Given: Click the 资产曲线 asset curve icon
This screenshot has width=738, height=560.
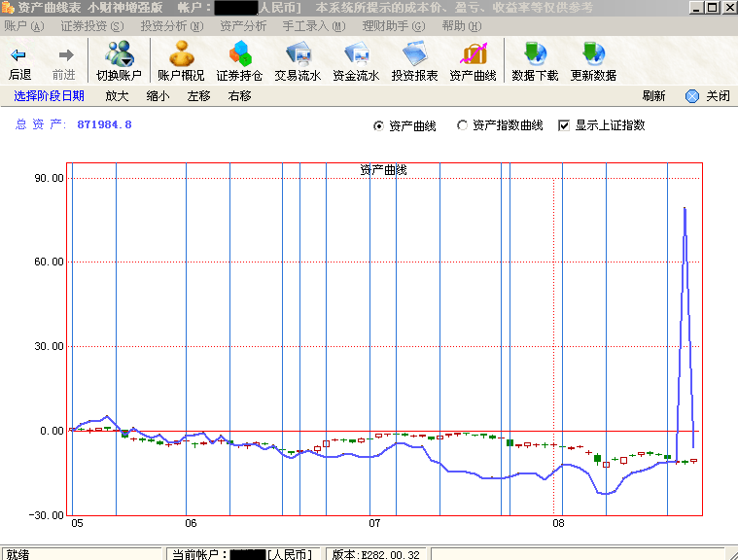Looking at the screenshot, I should coord(473,55).
